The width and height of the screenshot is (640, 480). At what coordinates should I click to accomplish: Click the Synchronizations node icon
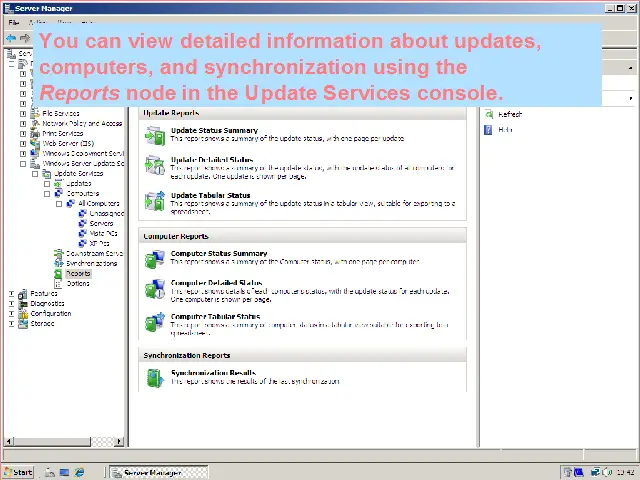click(x=59, y=263)
